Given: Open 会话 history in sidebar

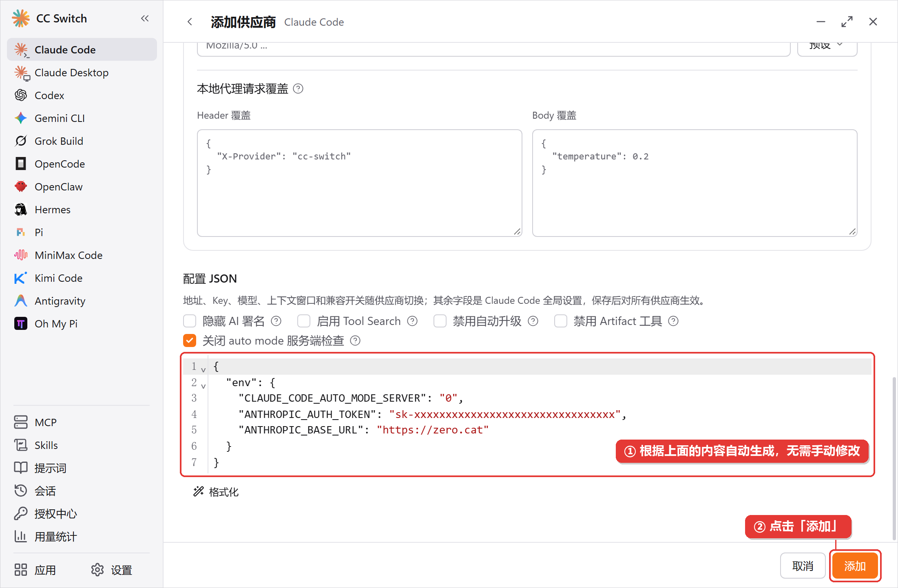Looking at the screenshot, I should (82, 491).
